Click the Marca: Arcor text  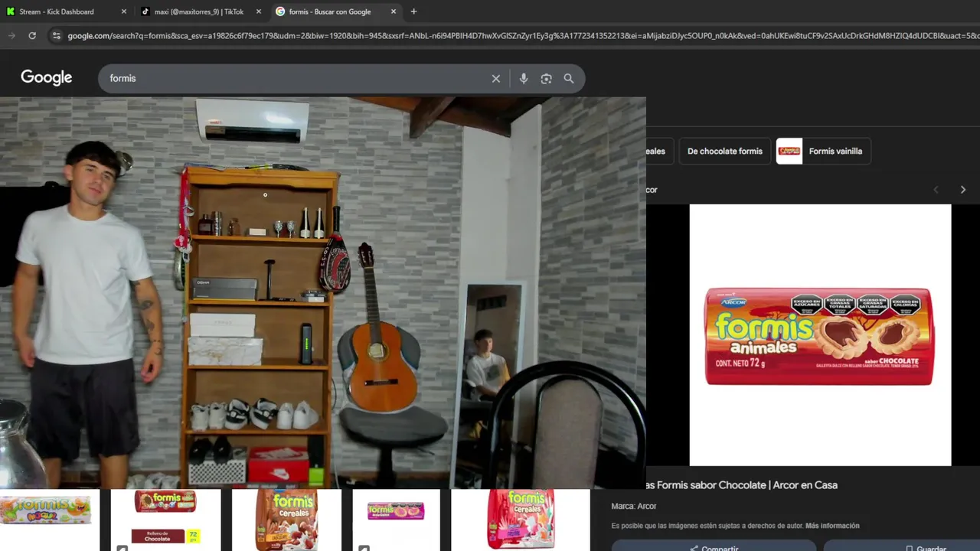(x=634, y=506)
